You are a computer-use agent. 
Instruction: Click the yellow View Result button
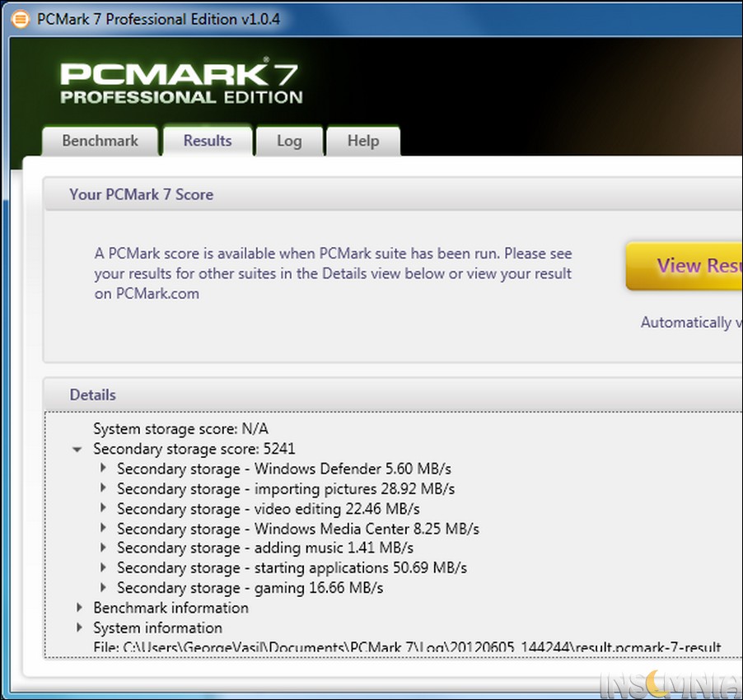685,266
